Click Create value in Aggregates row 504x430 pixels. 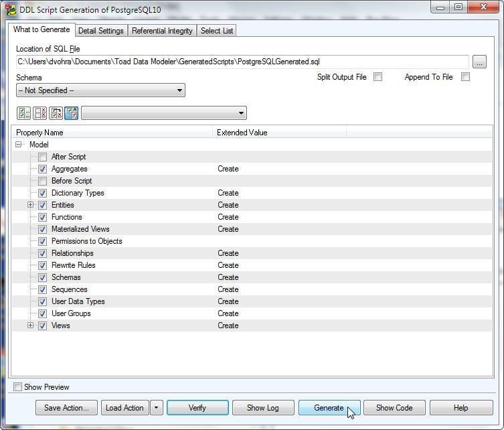pos(228,169)
